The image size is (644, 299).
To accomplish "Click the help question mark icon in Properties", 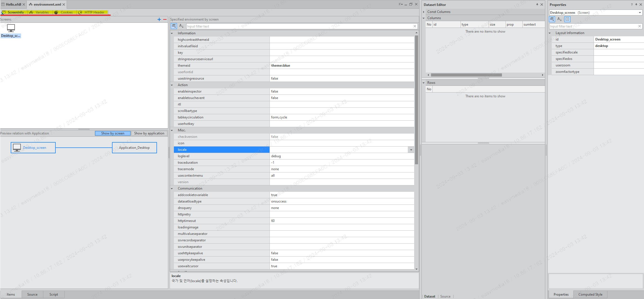I will pyautogui.click(x=632, y=5).
